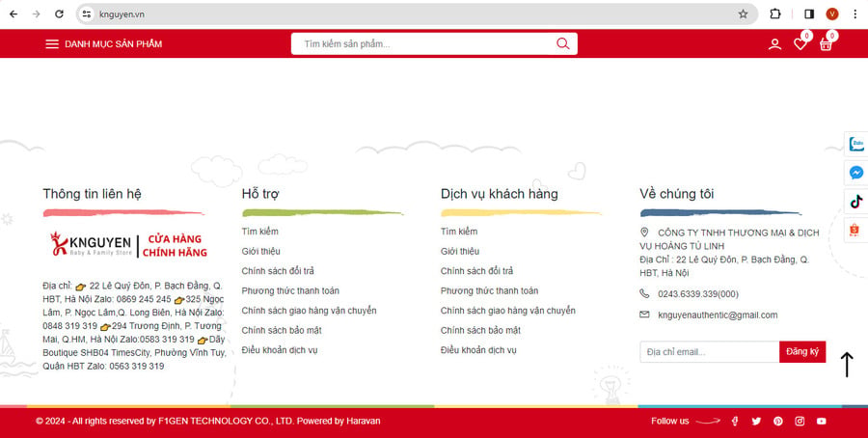The image size is (868, 438).
Task: Open Chính sách giao hàng vận chuyển under Hỗ trợ
Action: coord(309,311)
